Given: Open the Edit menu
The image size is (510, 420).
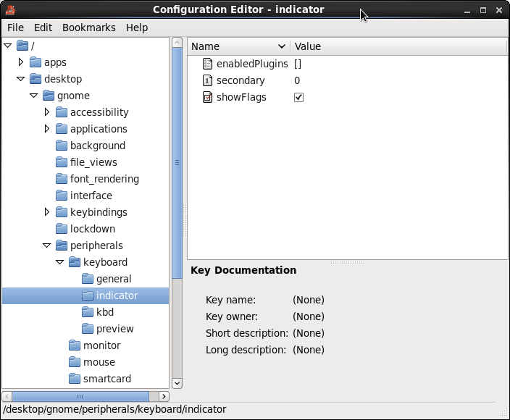Looking at the screenshot, I should 43,28.
